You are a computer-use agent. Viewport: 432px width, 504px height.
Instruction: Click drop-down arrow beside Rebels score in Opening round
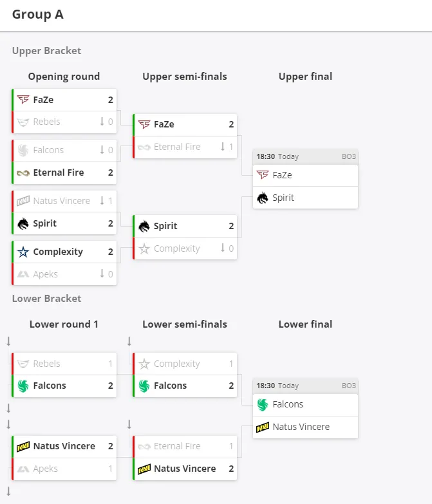point(102,122)
